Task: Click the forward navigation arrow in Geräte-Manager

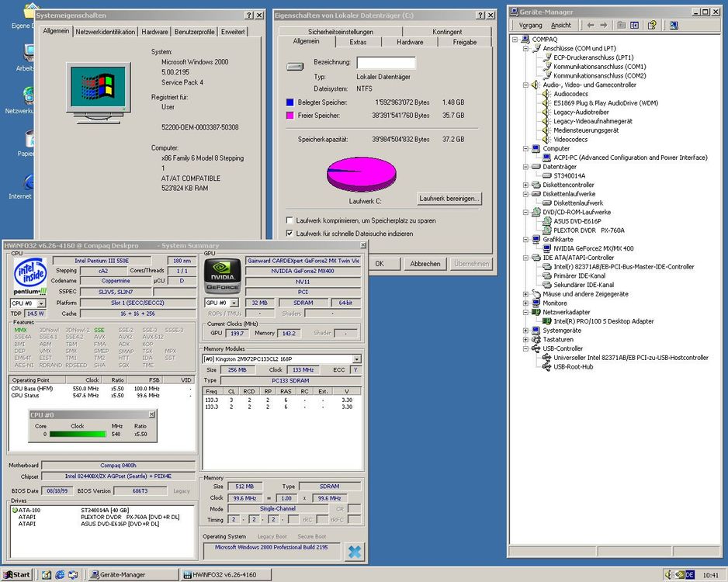Action: click(x=603, y=24)
